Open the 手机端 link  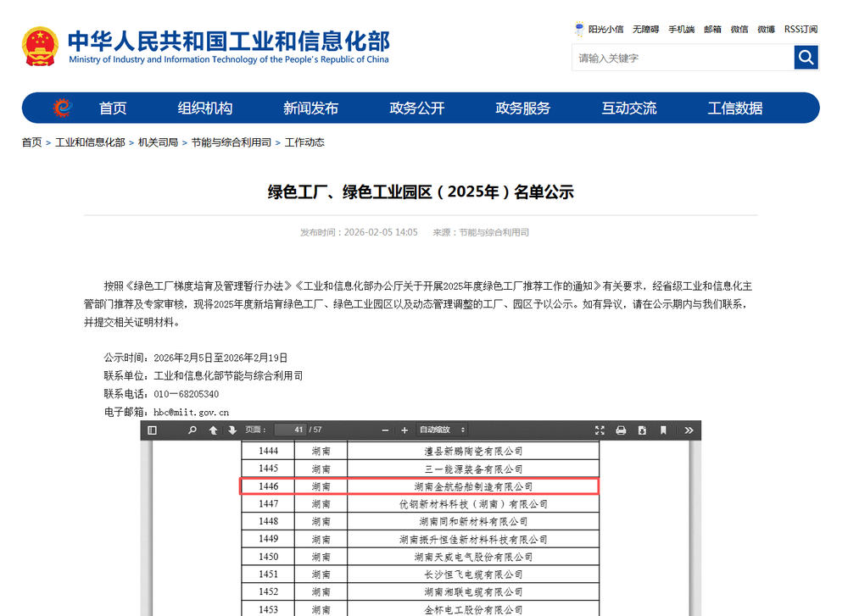coord(682,29)
